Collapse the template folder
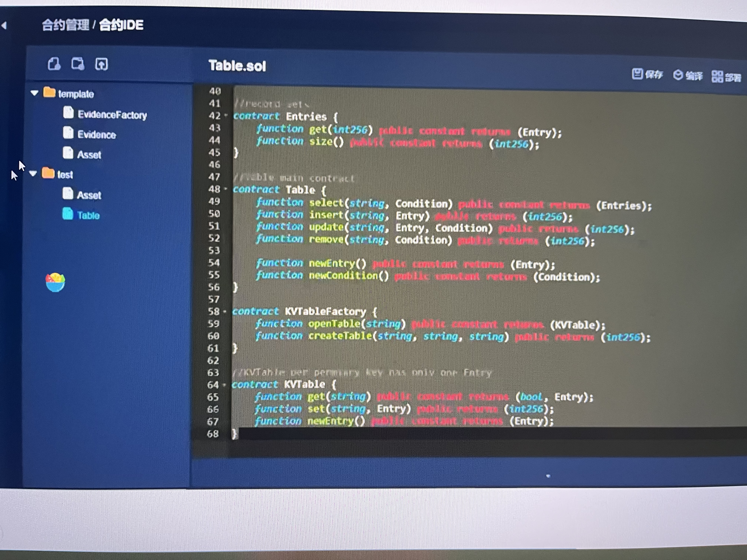Screen dimensions: 747x560 34,93
